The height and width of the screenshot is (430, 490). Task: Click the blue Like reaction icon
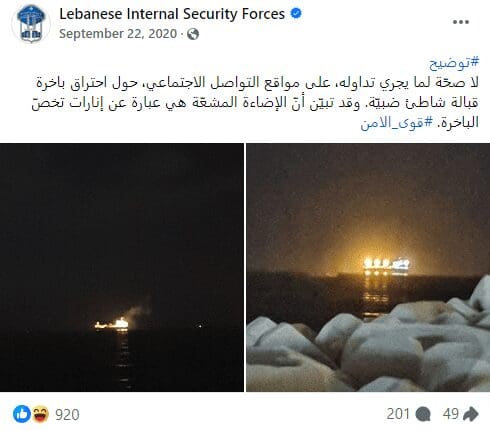coord(22,414)
